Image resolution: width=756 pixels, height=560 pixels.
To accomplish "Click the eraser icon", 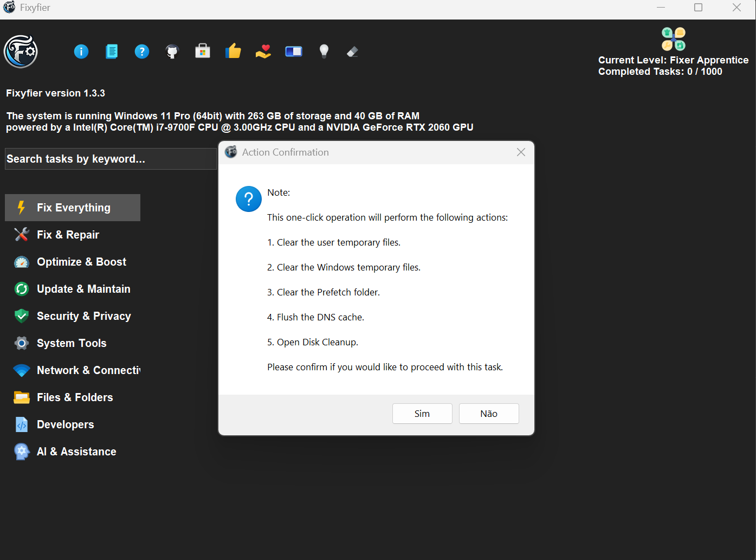I will point(352,52).
